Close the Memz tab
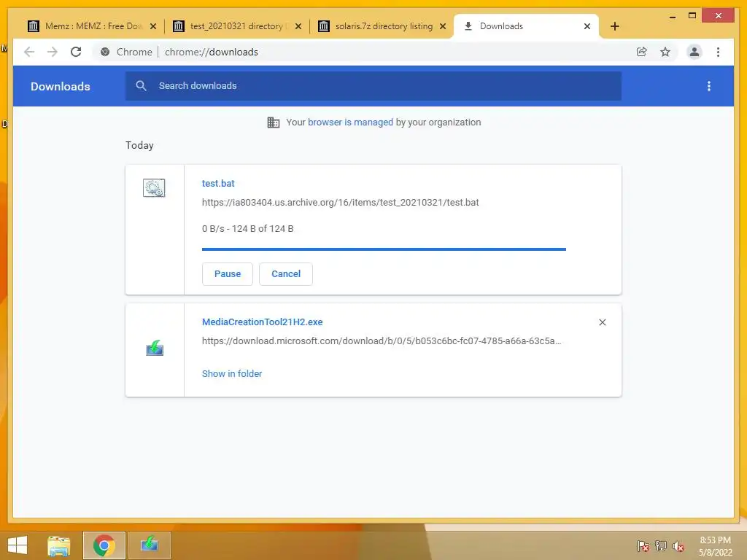 (x=153, y=26)
